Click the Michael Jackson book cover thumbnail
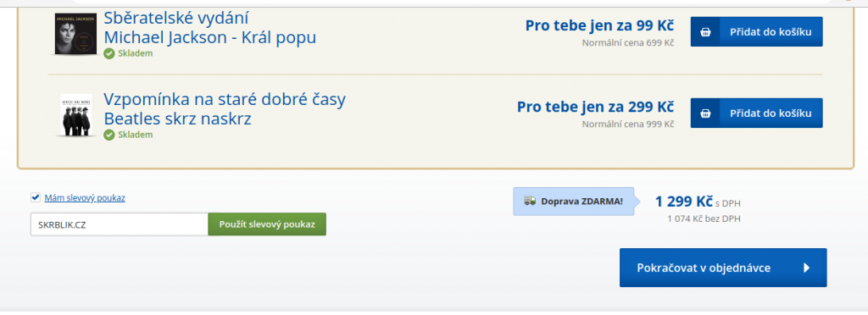This screenshot has width=868, height=315. coord(73,34)
